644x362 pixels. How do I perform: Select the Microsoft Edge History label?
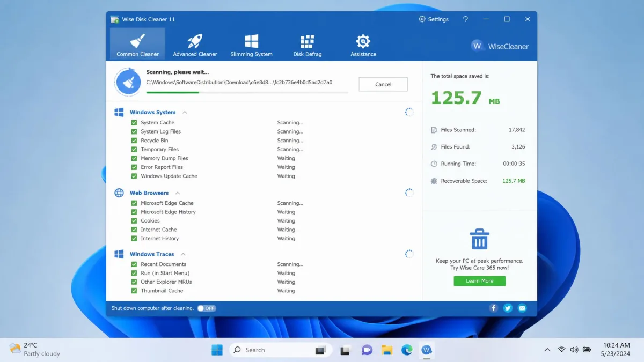pos(168,212)
